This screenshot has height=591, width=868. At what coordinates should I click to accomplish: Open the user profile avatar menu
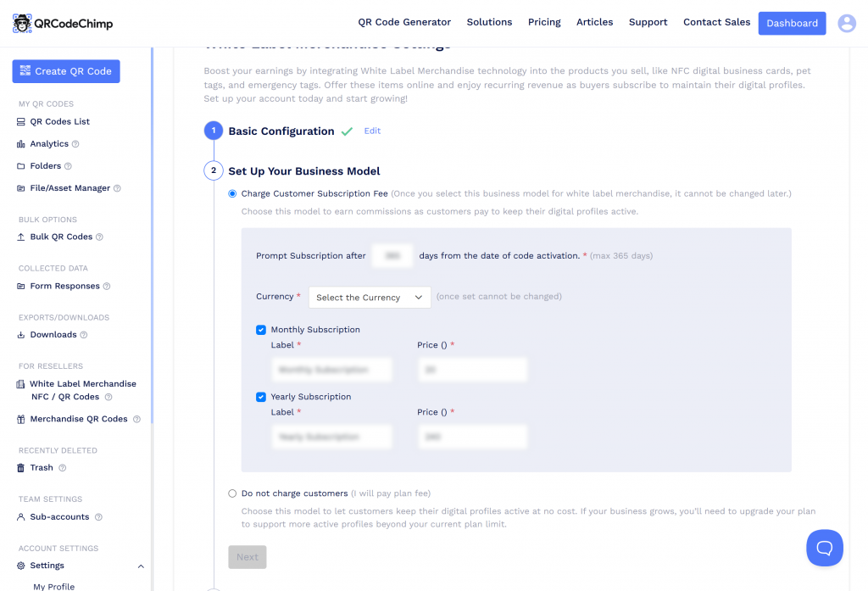(846, 24)
